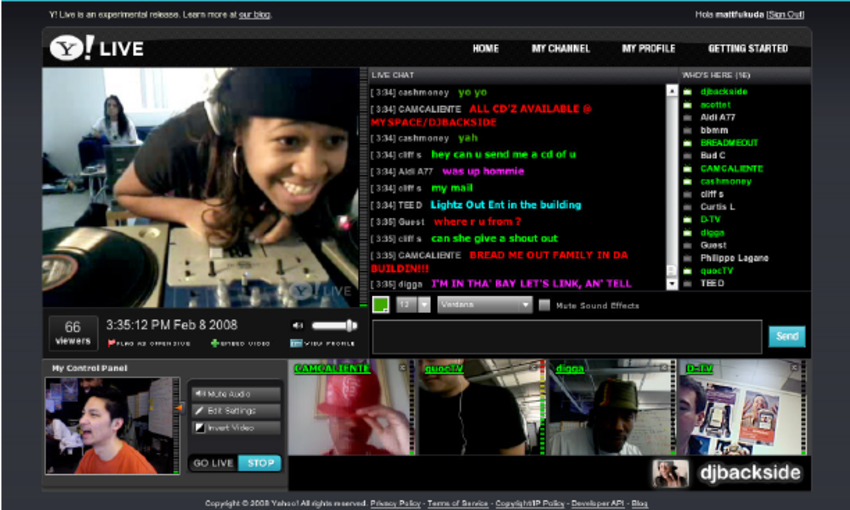Click my control panel webcam preview
Viewport: 850px width, 510px height.
click(112, 426)
